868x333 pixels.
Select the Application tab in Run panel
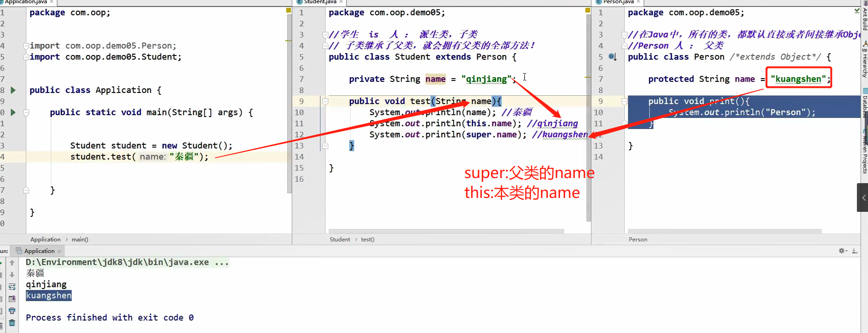pyautogui.click(x=39, y=251)
